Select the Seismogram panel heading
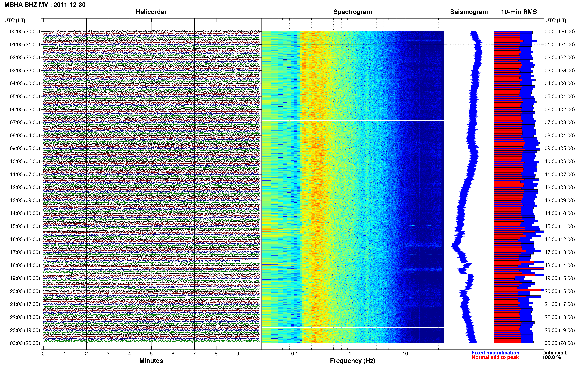This screenshot has height=368, width=588. click(469, 12)
